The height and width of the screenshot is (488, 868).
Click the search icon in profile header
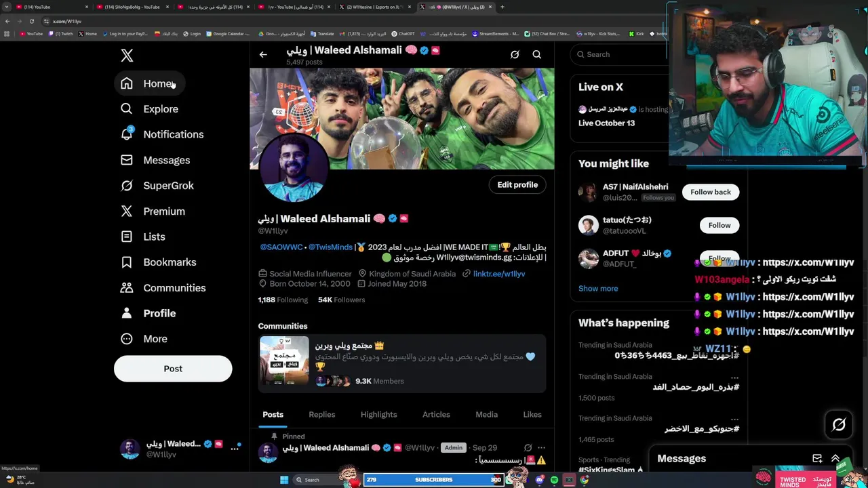click(537, 54)
